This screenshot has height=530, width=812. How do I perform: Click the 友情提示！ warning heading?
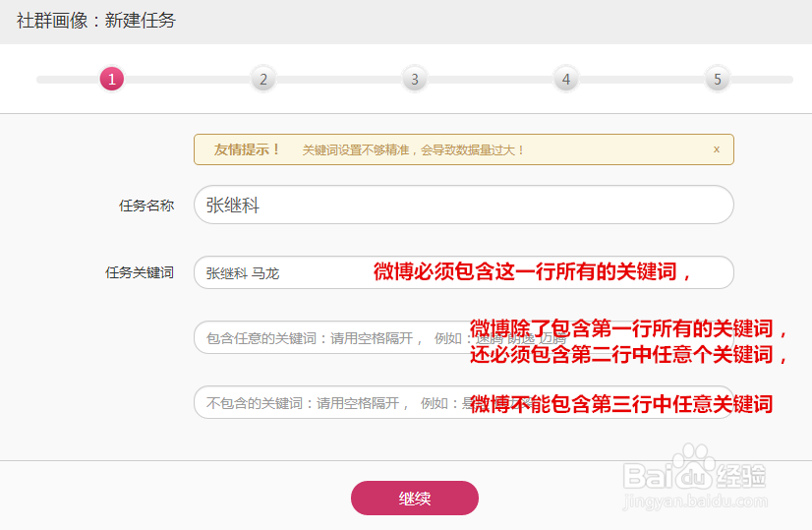(x=248, y=149)
